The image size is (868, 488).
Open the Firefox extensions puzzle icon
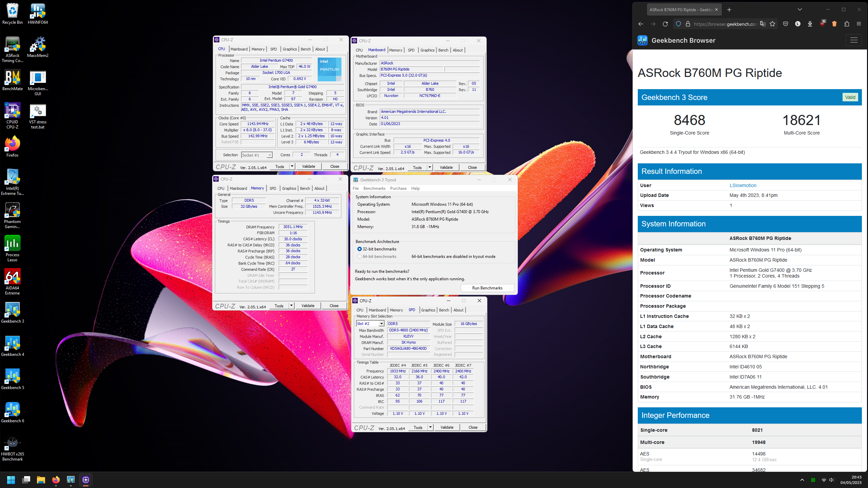tap(847, 24)
